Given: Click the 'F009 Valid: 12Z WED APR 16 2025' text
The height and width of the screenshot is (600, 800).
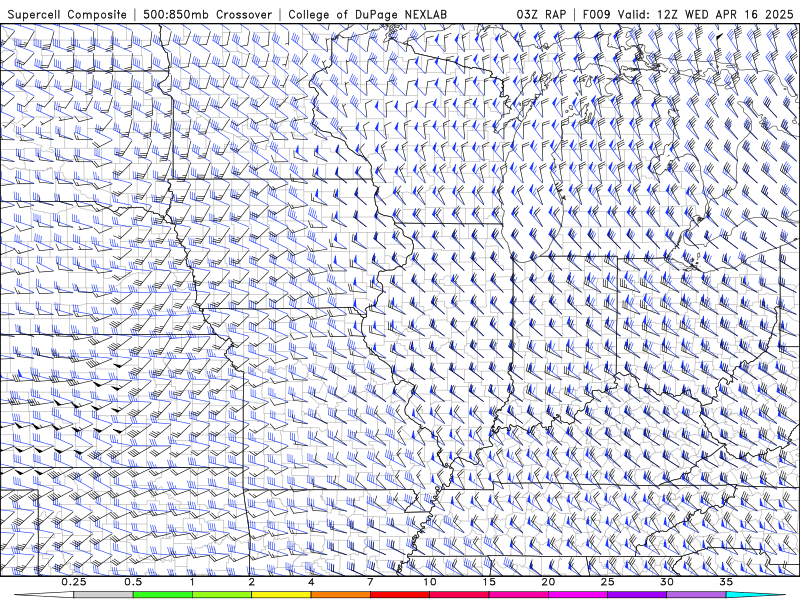Looking at the screenshot, I should pyautogui.click(x=688, y=14).
